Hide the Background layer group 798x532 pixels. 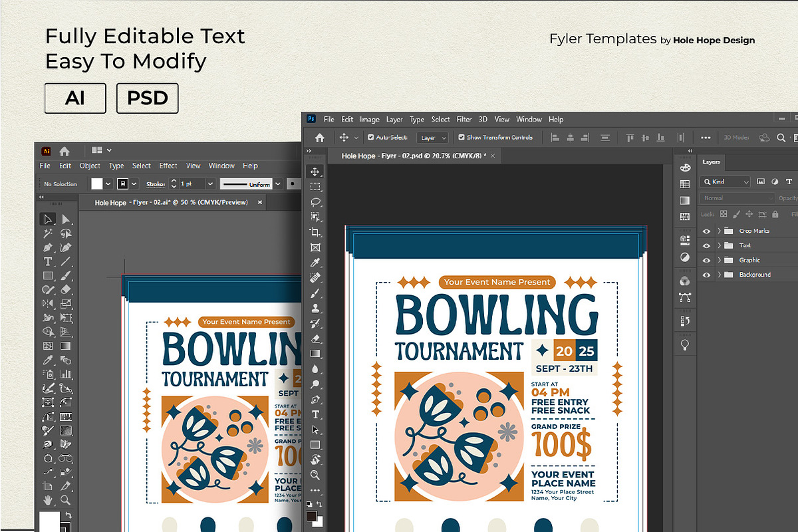click(x=707, y=275)
